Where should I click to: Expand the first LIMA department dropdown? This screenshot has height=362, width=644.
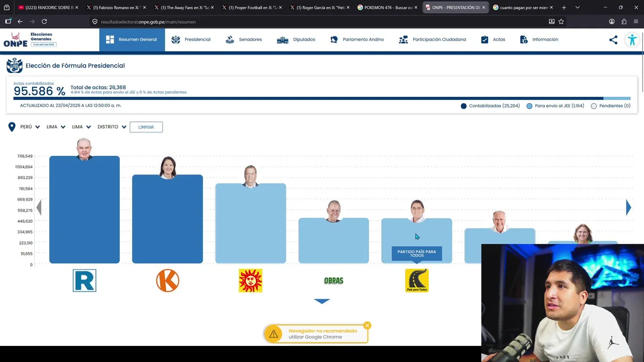point(56,127)
